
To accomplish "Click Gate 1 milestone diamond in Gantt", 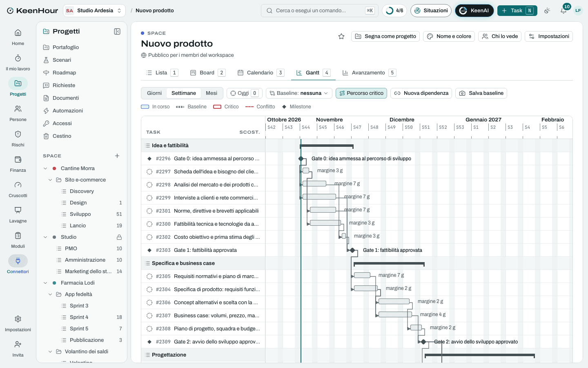I will (352, 250).
